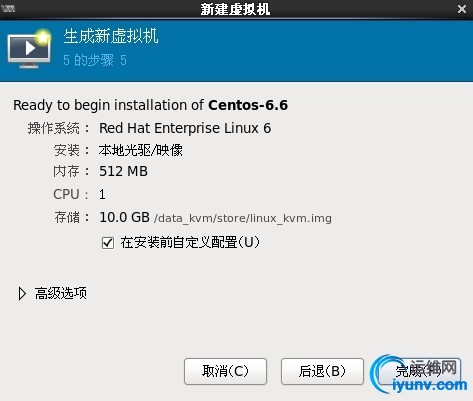Click the 10.0 GB storage size
Viewport: 473px width, 401px height.
(124, 217)
